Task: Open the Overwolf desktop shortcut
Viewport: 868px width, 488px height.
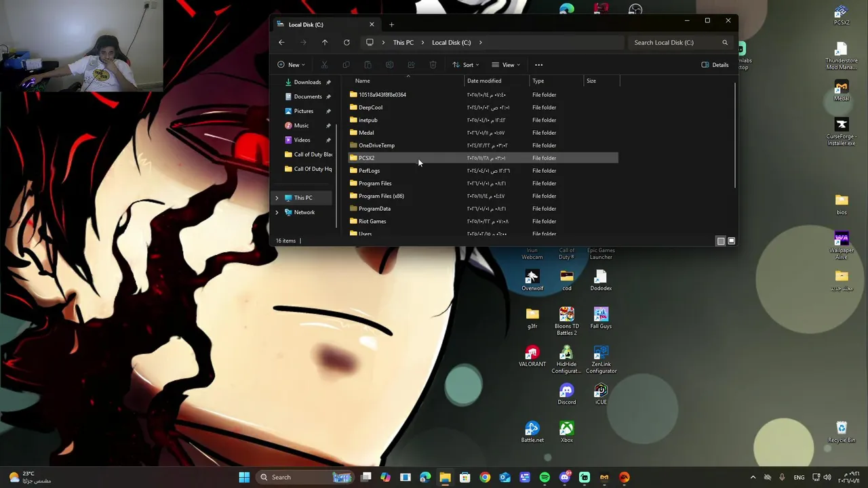Action: click(x=532, y=281)
